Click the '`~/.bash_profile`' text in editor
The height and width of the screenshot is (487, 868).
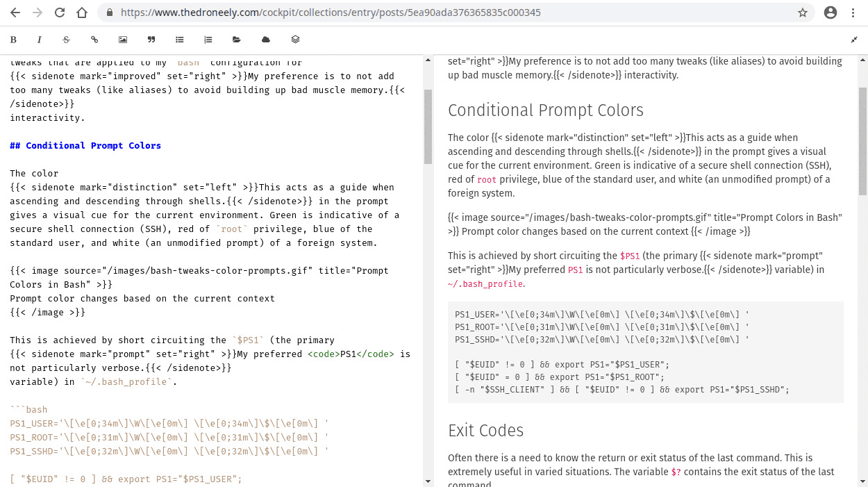[x=126, y=381]
